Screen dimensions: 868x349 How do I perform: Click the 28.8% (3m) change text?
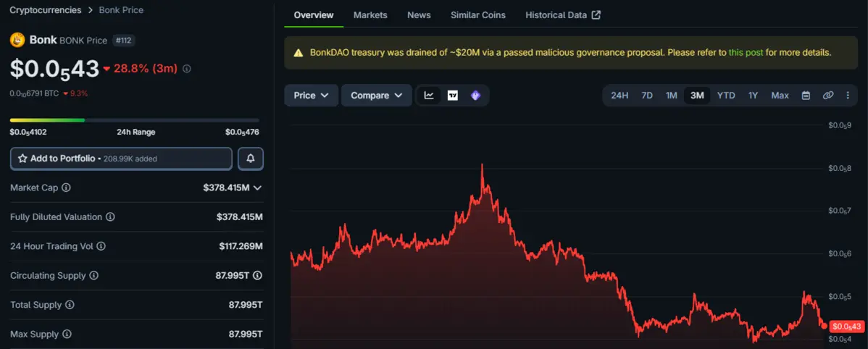[144, 69]
